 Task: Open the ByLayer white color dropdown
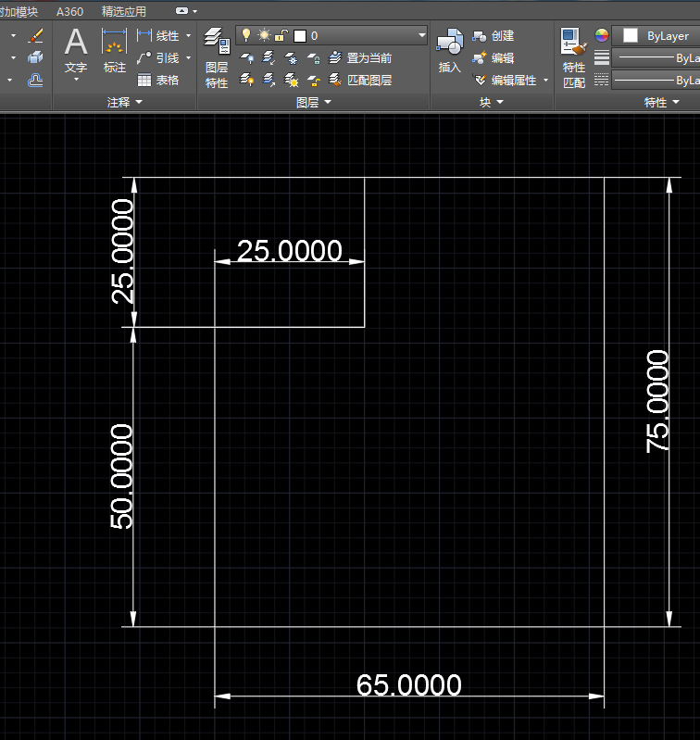point(656,36)
